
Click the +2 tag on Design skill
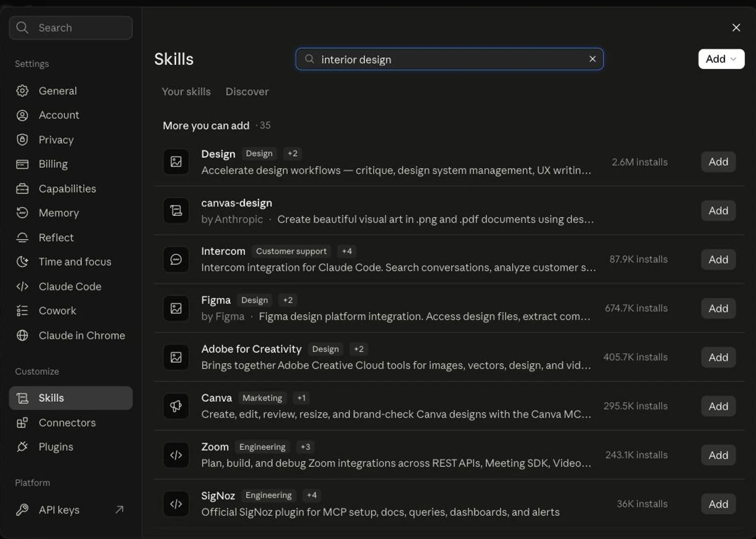tap(293, 154)
